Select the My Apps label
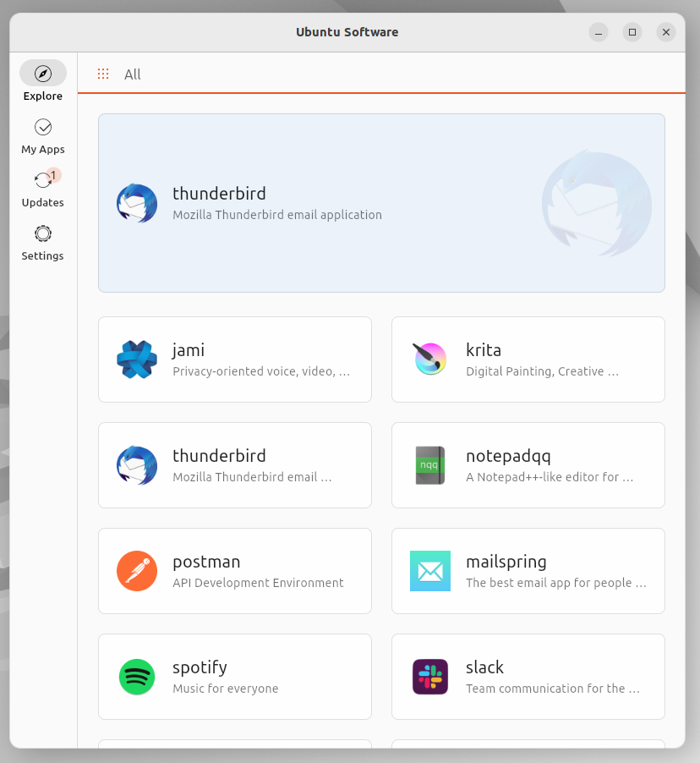The height and width of the screenshot is (763, 700). [x=43, y=150]
